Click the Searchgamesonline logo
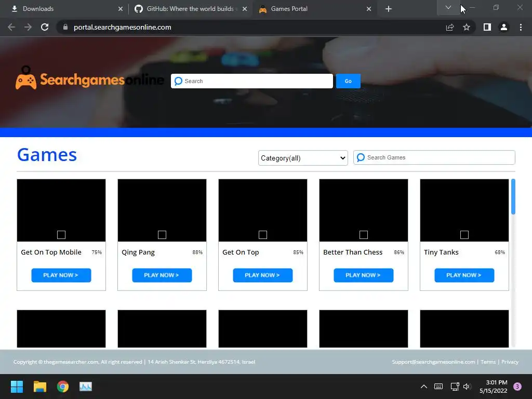Screen dimensions: 532x399 [89, 79]
